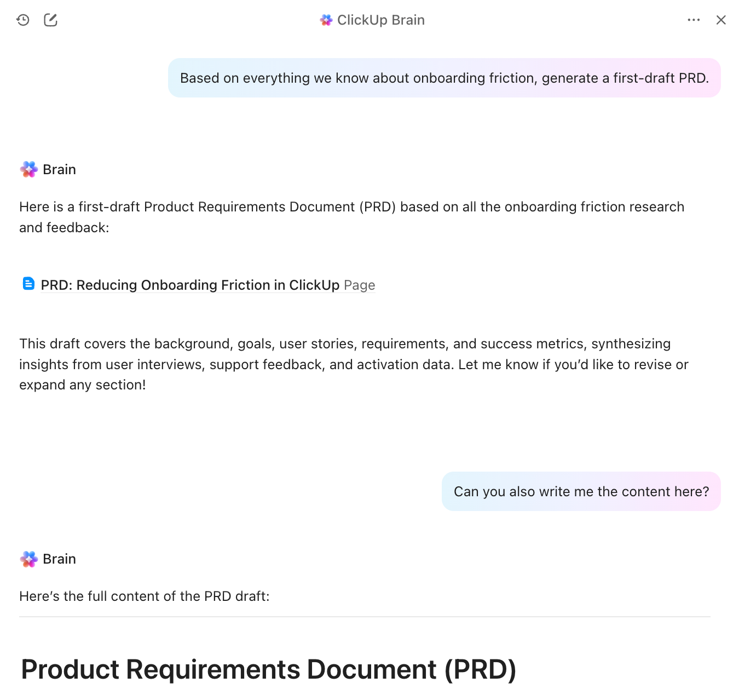Start a new chat with compose icon

point(50,20)
